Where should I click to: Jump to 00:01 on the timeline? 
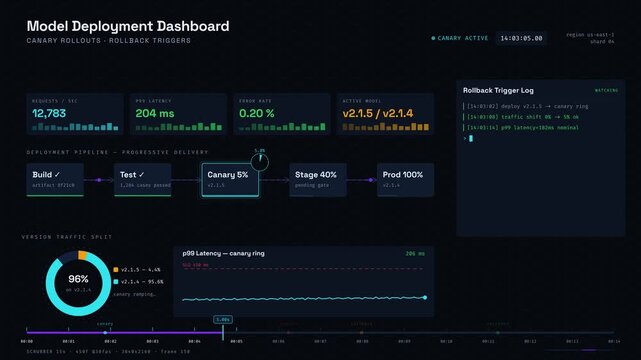pos(69,341)
